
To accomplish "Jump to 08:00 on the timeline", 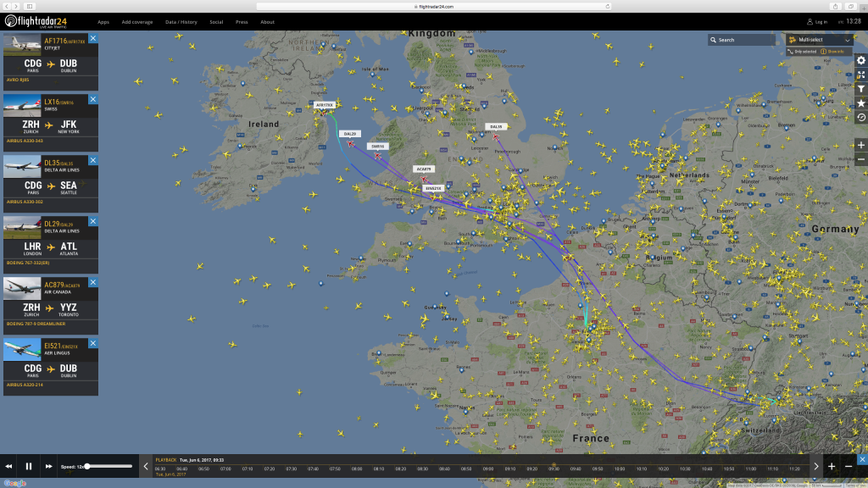I will (357, 469).
